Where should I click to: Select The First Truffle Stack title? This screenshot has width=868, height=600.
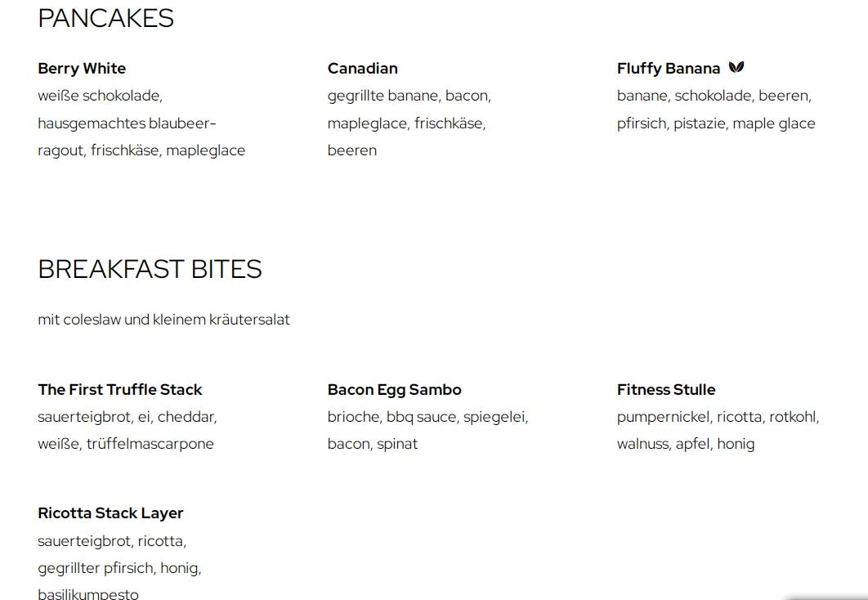(120, 390)
